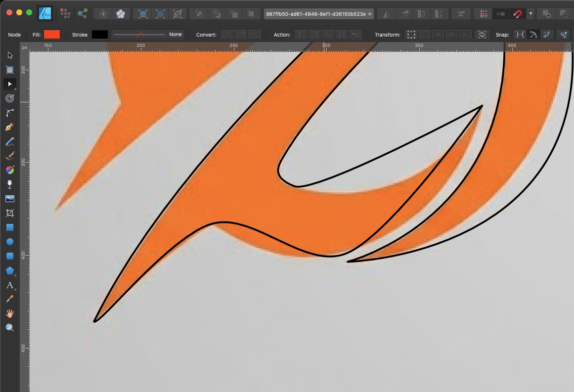Image resolution: width=574 pixels, height=392 pixels.
Task: Enable Transform mode box icon
Action: point(411,35)
